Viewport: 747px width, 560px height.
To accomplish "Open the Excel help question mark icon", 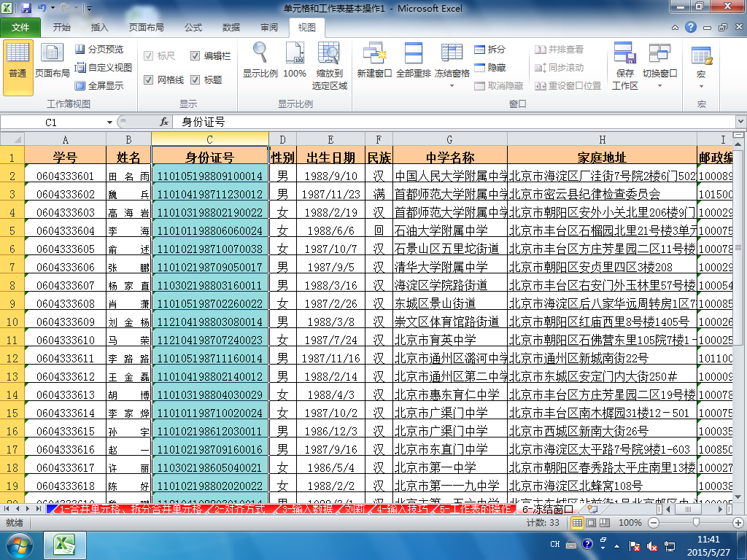I will [x=690, y=27].
